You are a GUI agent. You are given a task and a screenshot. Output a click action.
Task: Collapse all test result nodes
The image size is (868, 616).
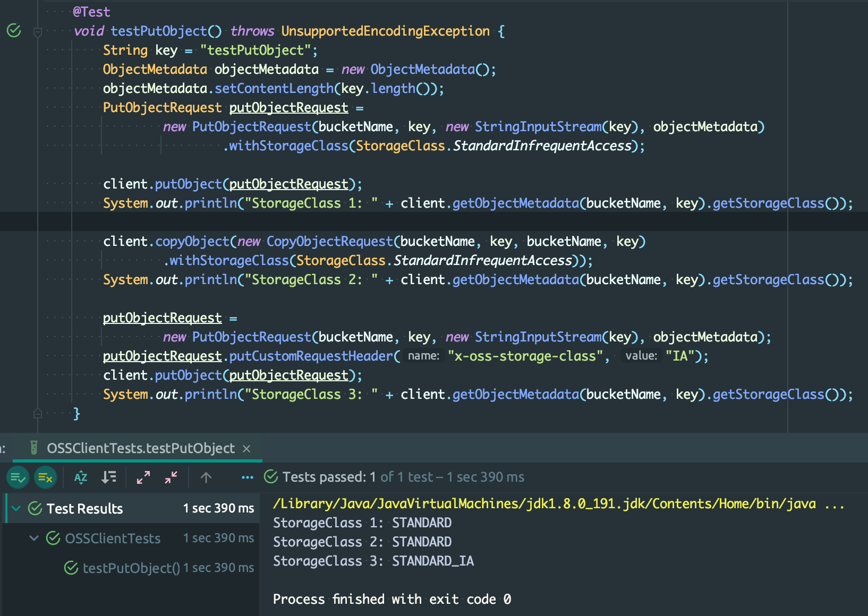point(171,477)
